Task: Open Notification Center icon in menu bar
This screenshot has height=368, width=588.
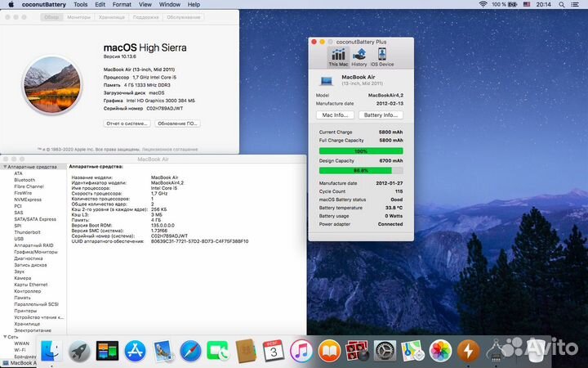Action: (575, 5)
